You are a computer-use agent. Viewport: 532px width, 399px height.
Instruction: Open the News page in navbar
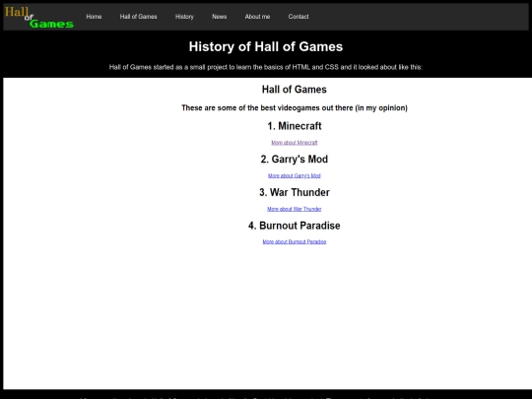[x=219, y=17]
